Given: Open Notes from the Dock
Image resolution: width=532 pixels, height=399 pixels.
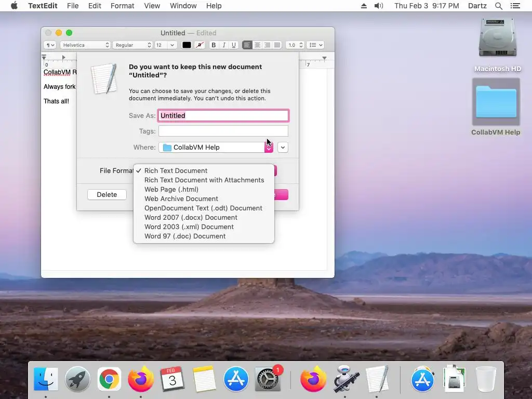Looking at the screenshot, I should pos(204,379).
